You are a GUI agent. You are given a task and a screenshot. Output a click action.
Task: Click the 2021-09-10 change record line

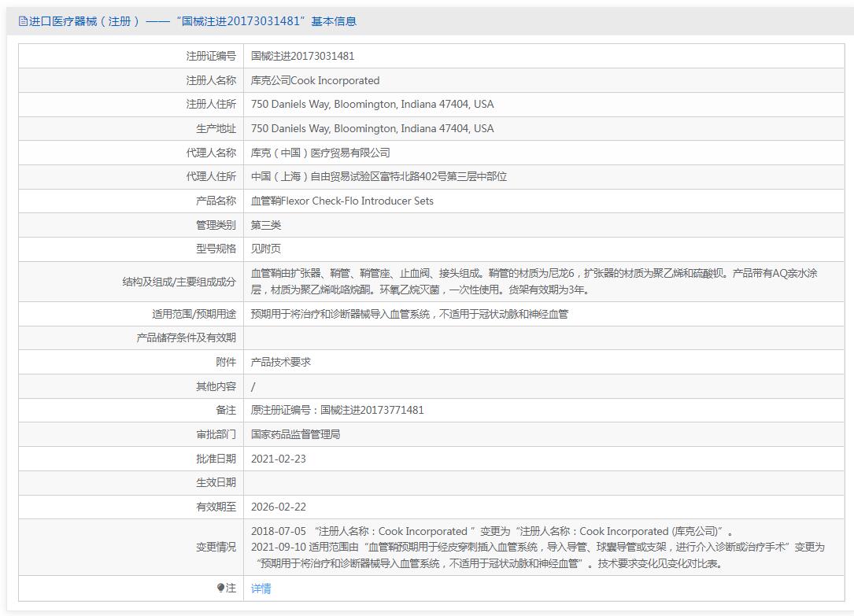[538, 555]
